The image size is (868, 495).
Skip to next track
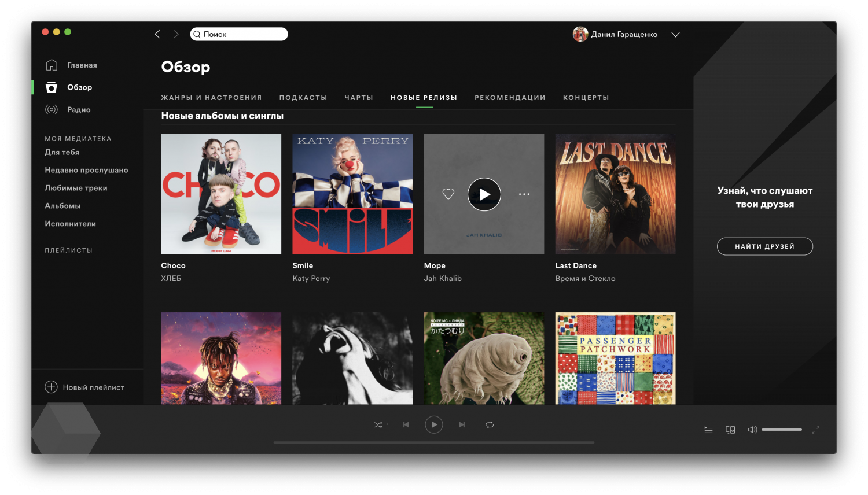(462, 424)
